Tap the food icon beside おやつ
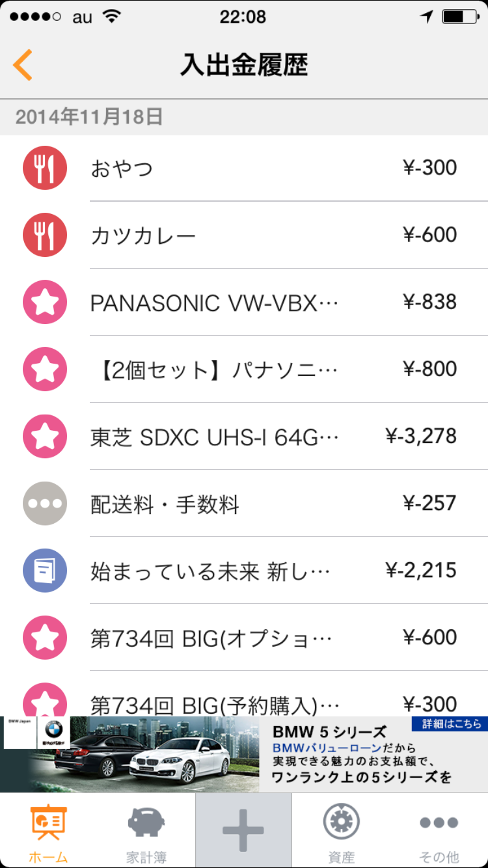Screen dimensions: 488x868 (45, 168)
